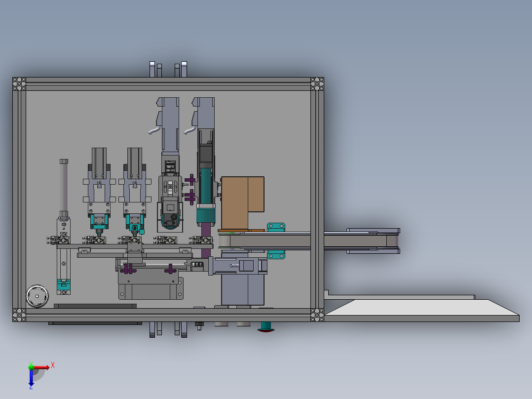The height and width of the screenshot is (399, 532).
Task: Select the teal foot below the frame
Action: [266, 326]
